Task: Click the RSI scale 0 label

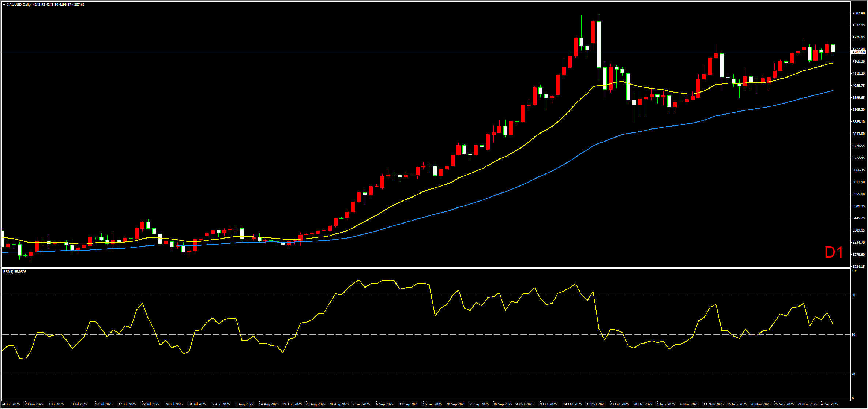Action: pyautogui.click(x=853, y=398)
